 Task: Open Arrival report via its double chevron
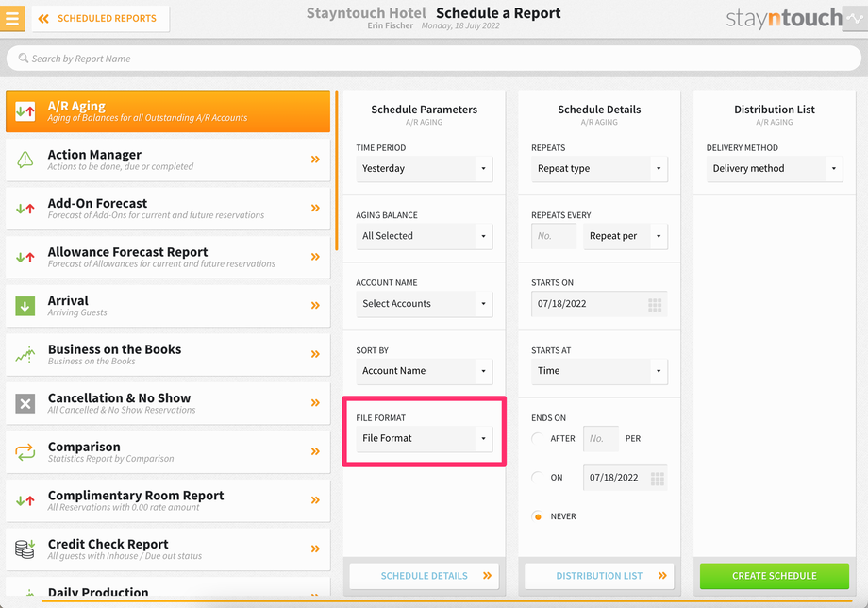(315, 306)
